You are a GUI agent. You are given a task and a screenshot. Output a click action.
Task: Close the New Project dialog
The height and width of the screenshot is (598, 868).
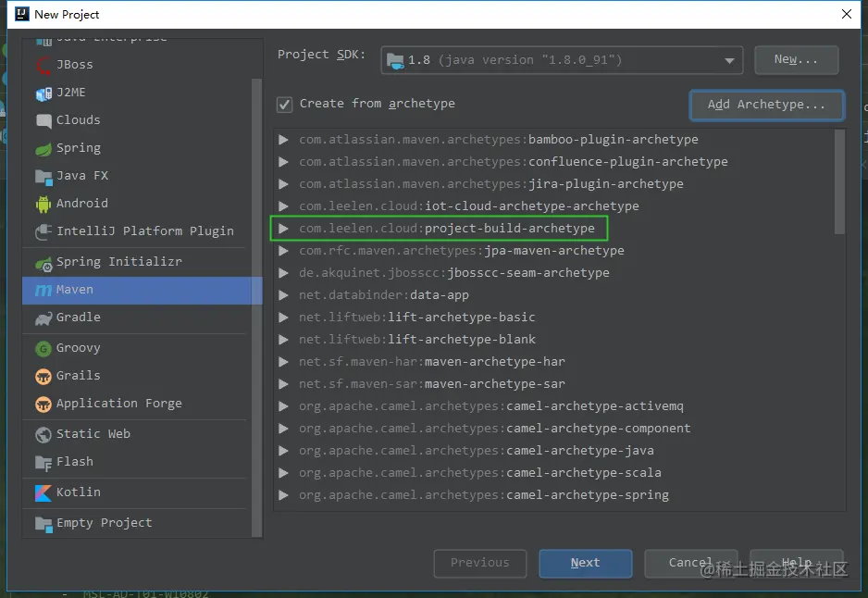coord(847,14)
